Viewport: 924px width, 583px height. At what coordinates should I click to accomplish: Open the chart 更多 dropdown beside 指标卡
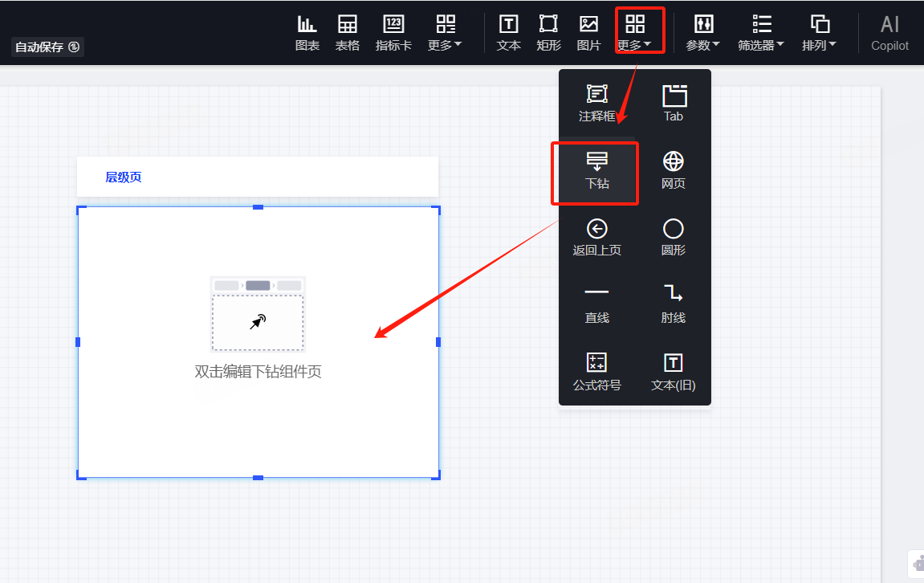445,32
